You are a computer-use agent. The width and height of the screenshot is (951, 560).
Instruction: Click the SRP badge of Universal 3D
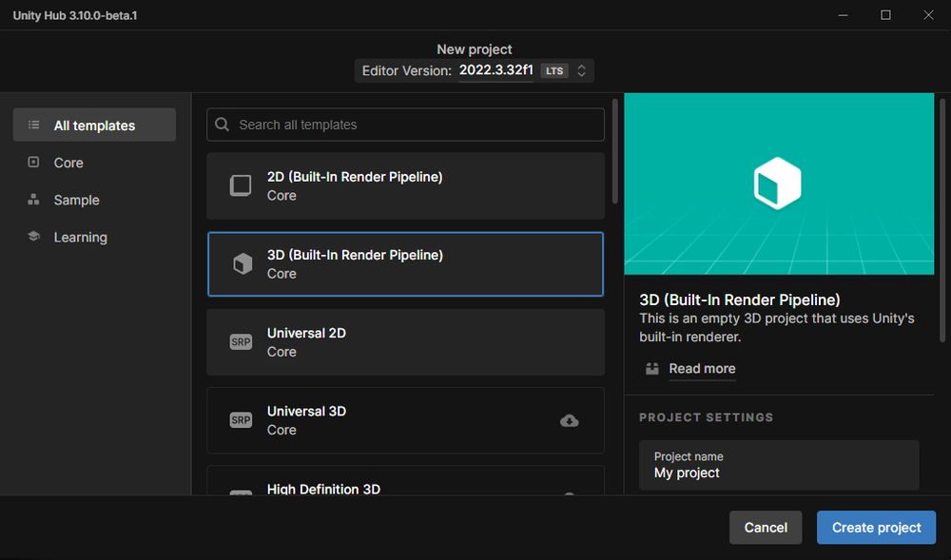tap(241, 420)
